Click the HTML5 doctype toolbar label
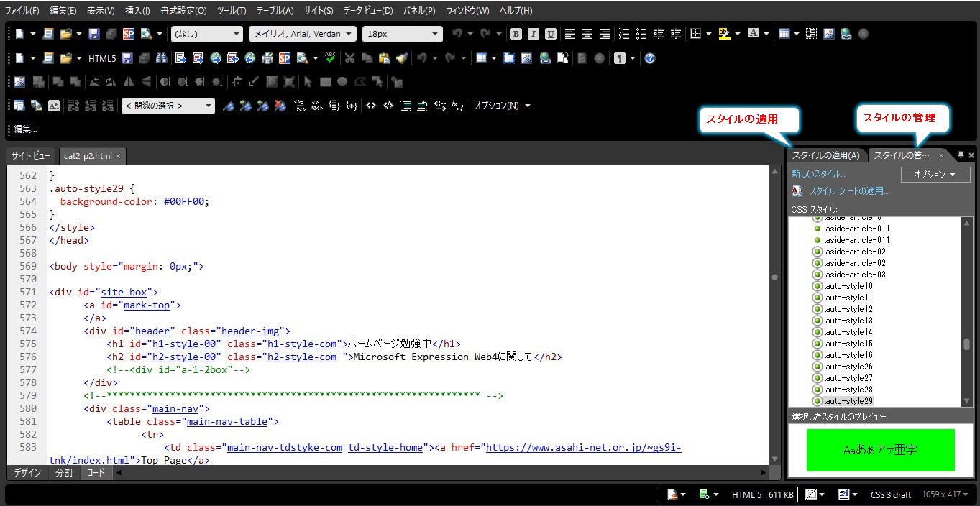Viewport: 980px width, 506px height. coord(101,58)
